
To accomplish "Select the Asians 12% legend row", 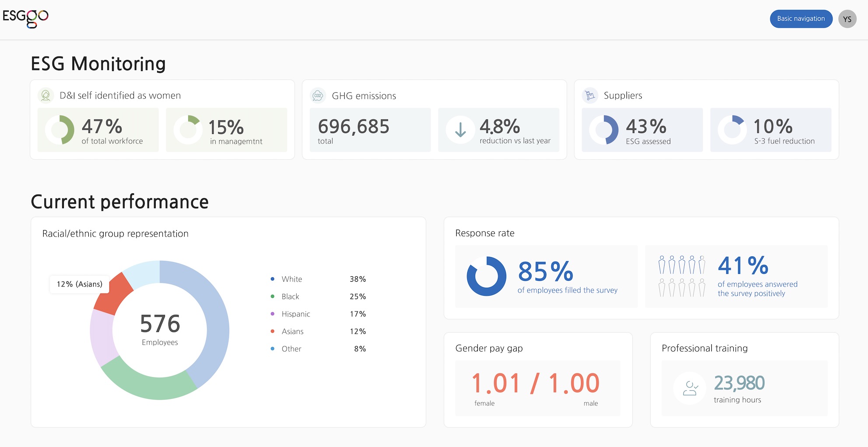I will [318, 332].
